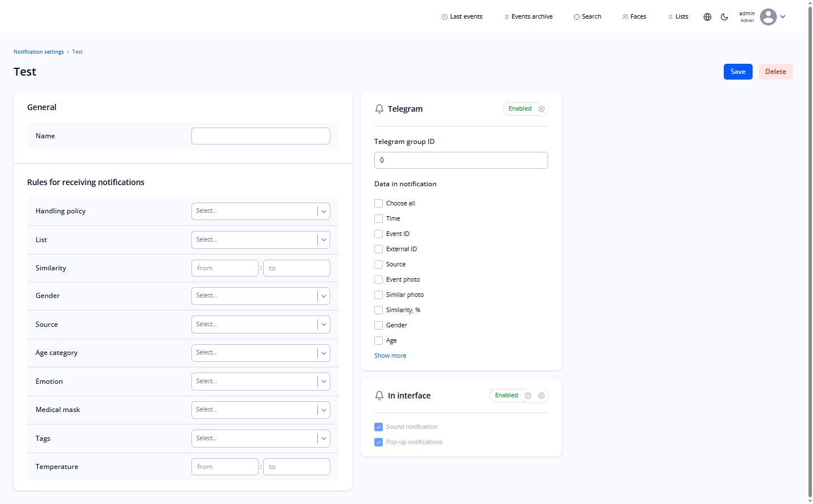The width and height of the screenshot is (813, 504).
Task: Click the globe language icon
Action: tap(707, 17)
